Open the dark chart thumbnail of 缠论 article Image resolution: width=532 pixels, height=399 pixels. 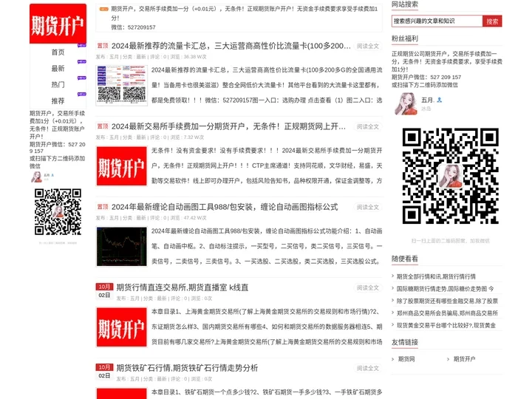121,246
